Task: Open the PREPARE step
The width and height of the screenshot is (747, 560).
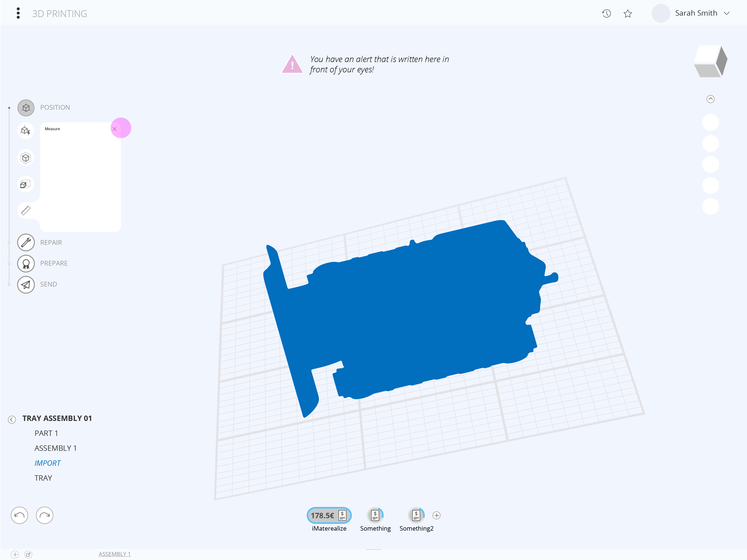Action: coord(26,263)
